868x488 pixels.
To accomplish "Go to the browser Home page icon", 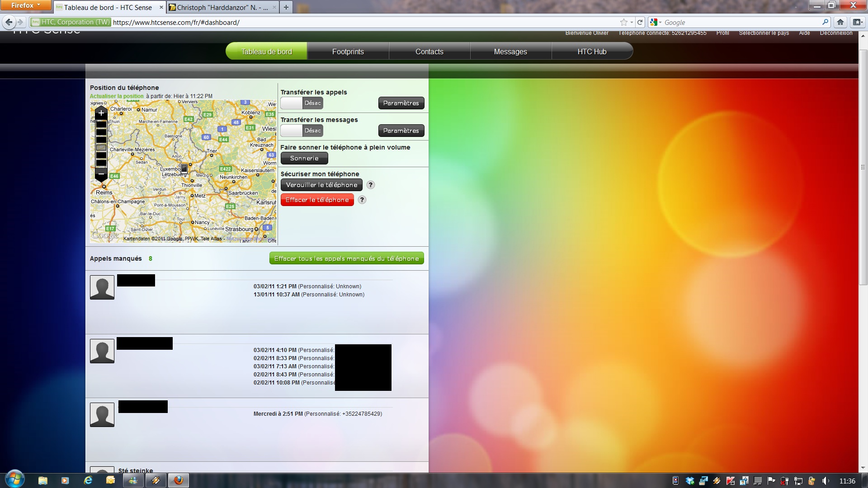I will tap(840, 22).
